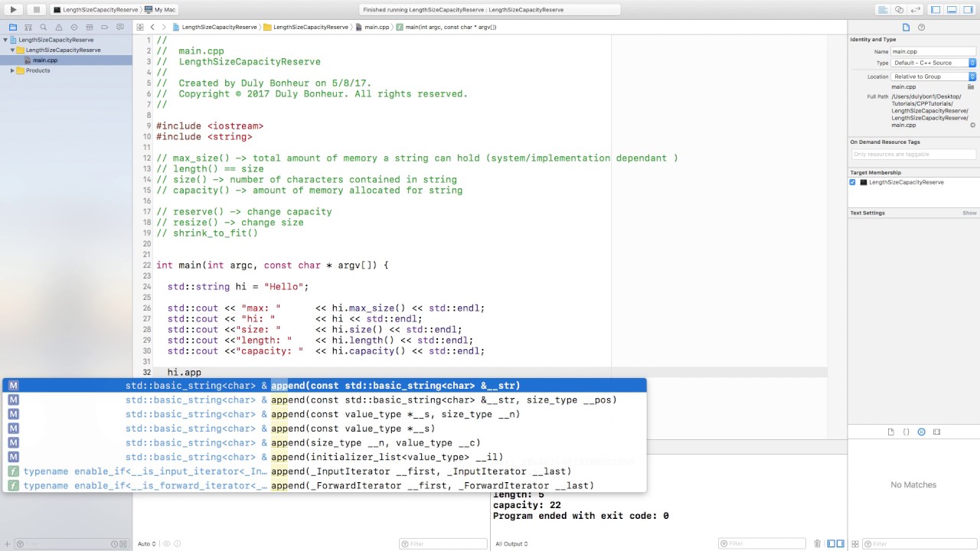The image size is (980, 551).
Task: Choose file location with folder icon
Action: point(971,86)
